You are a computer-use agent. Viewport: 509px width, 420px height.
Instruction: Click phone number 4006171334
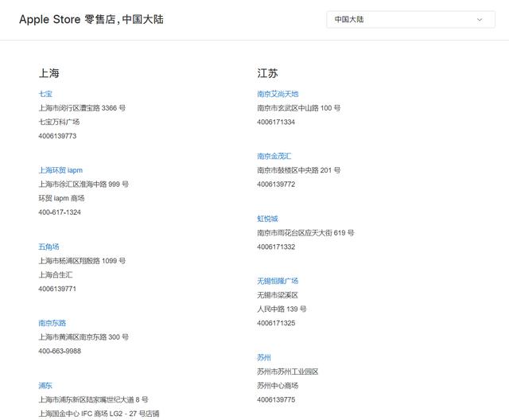click(x=276, y=122)
